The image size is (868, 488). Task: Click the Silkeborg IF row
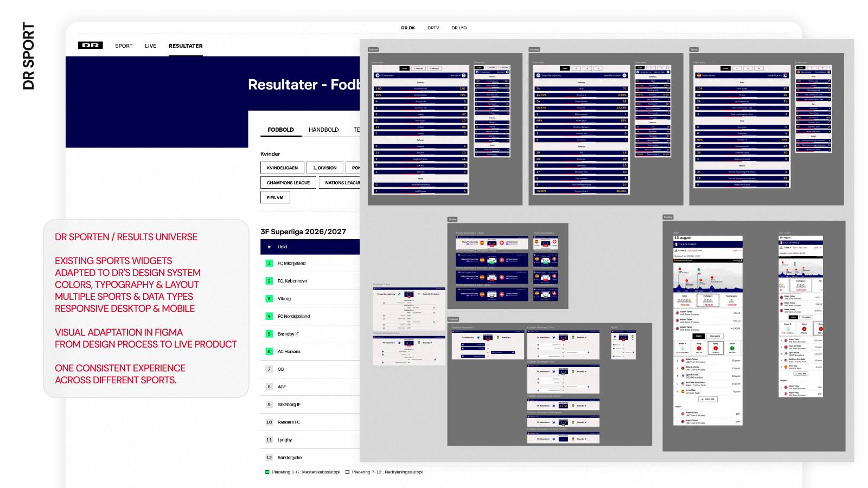coord(310,404)
